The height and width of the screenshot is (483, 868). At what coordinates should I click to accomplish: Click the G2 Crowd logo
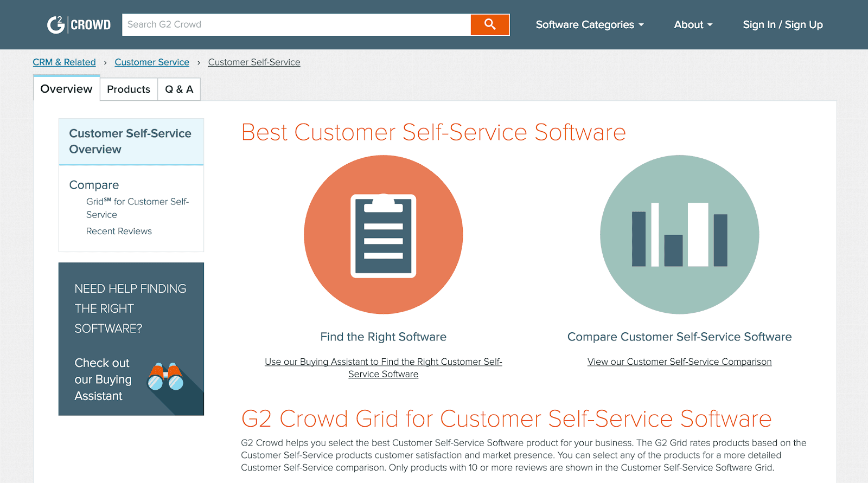pos(79,24)
